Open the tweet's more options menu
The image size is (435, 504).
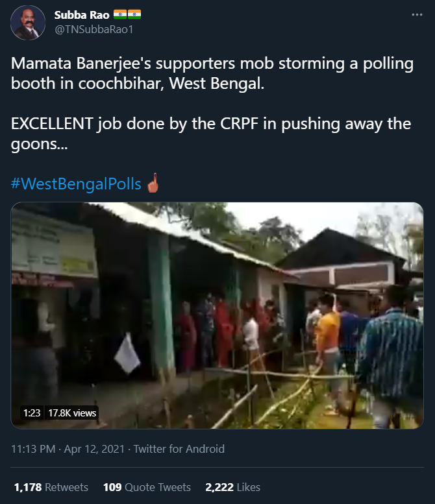pyautogui.click(x=414, y=14)
